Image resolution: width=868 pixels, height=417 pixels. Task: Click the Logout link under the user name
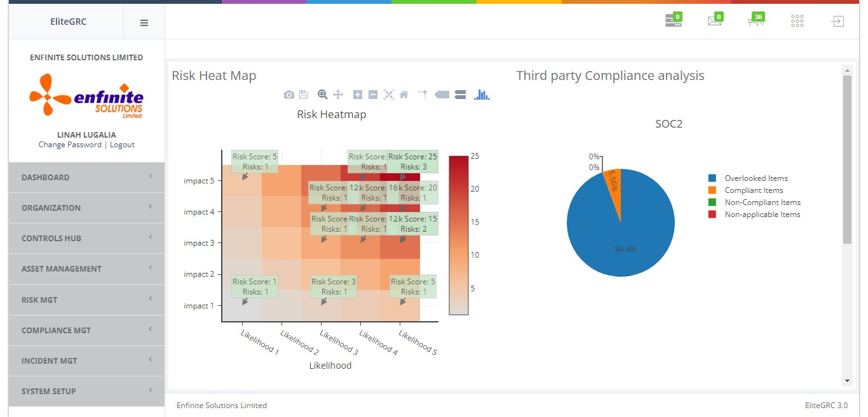click(x=122, y=145)
